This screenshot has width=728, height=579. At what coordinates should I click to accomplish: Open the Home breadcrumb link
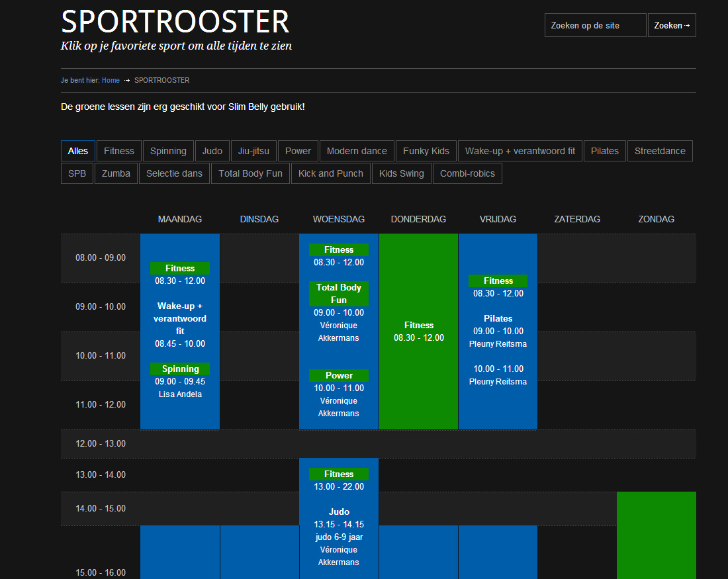pyautogui.click(x=111, y=80)
